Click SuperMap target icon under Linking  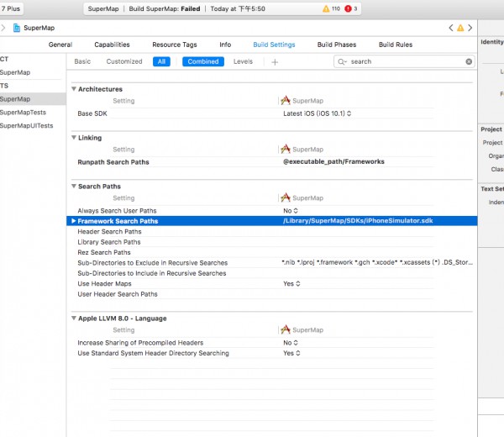coord(285,150)
